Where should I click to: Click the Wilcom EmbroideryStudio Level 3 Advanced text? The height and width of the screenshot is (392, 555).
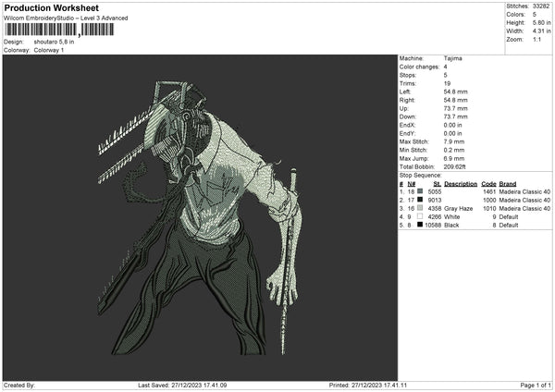66,18
